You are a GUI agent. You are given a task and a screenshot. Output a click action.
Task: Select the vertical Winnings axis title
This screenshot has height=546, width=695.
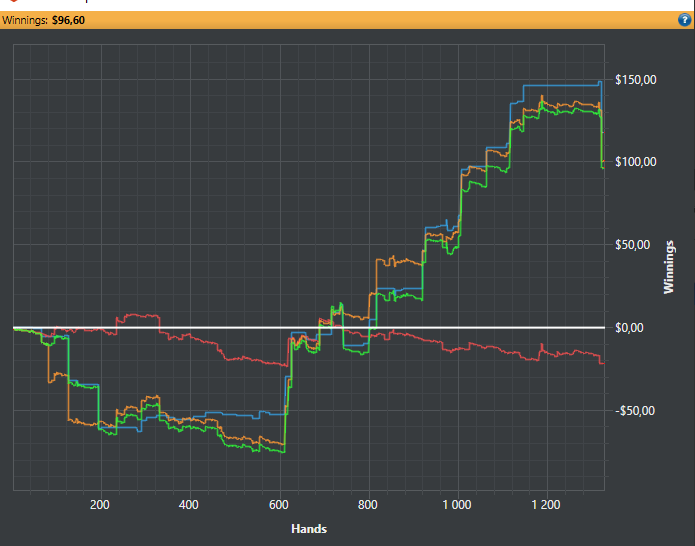[668, 267]
